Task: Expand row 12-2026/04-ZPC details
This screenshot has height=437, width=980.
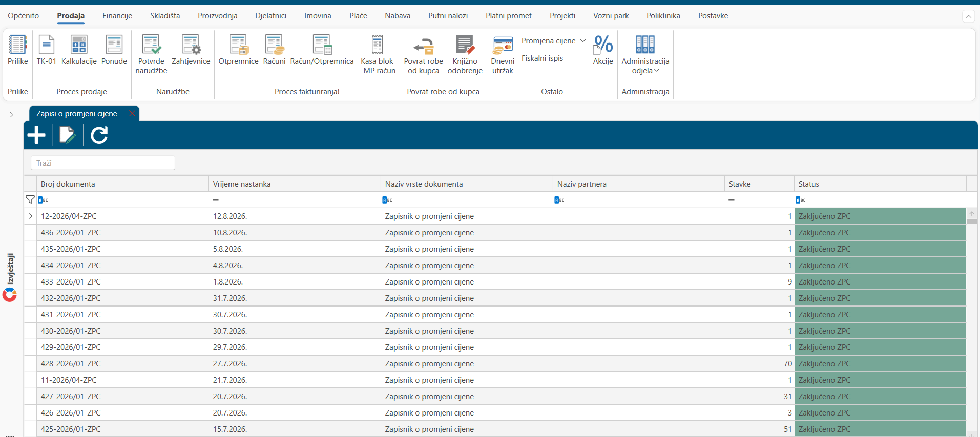Action: click(31, 216)
